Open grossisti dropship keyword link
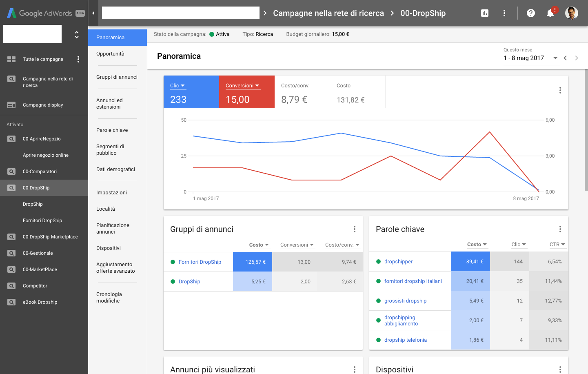 click(x=405, y=301)
